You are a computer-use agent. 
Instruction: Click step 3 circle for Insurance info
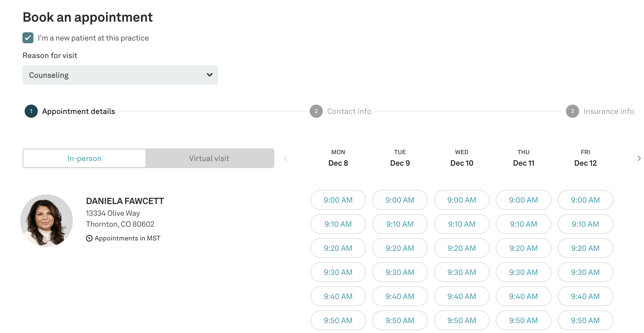572,111
